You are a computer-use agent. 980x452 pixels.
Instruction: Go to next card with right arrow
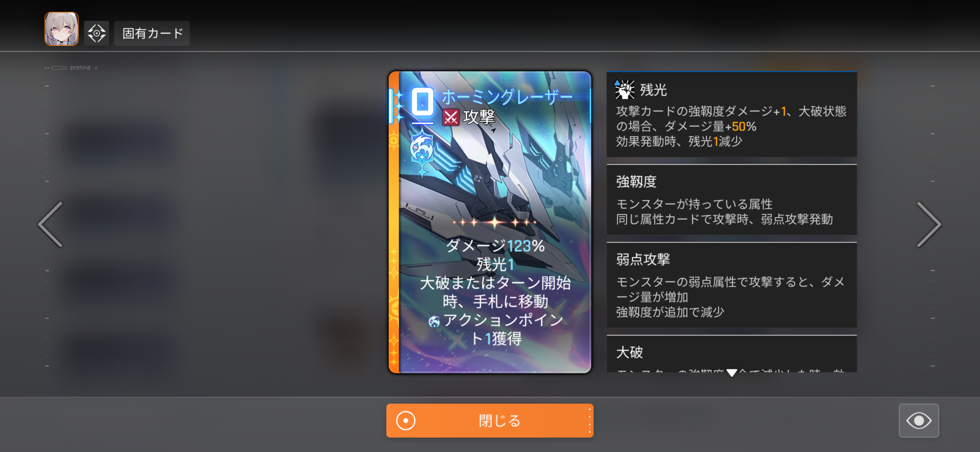[x=929, y=224]
